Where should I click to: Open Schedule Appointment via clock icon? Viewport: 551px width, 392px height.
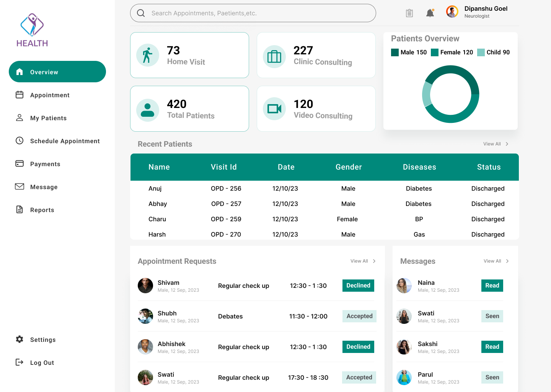click(20, 140)
